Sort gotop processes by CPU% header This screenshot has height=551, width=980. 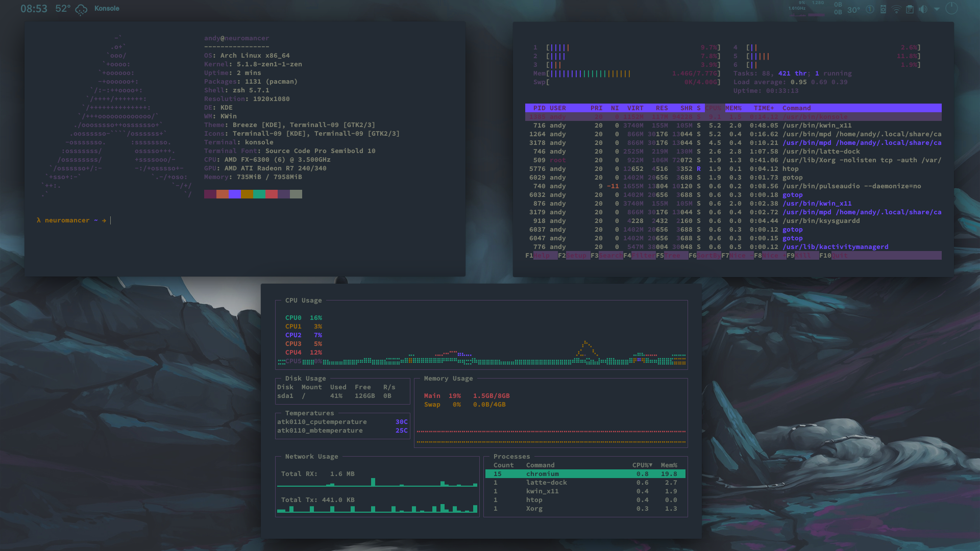click(642, 465)
